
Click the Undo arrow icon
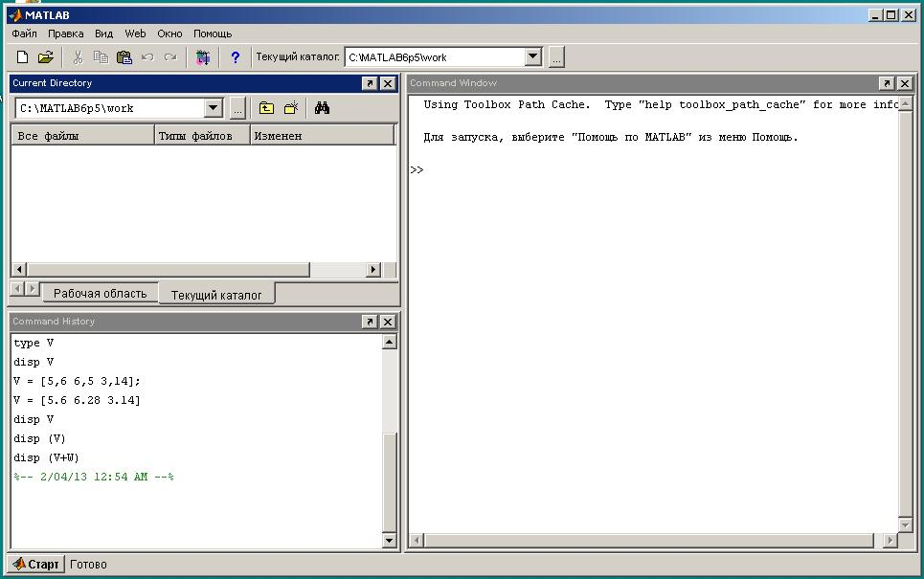pyautogui.click(x=147, y=57)
